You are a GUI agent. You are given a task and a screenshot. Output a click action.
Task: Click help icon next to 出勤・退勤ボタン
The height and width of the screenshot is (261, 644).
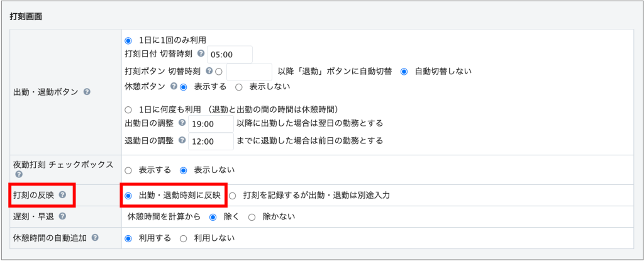(87, 92)
